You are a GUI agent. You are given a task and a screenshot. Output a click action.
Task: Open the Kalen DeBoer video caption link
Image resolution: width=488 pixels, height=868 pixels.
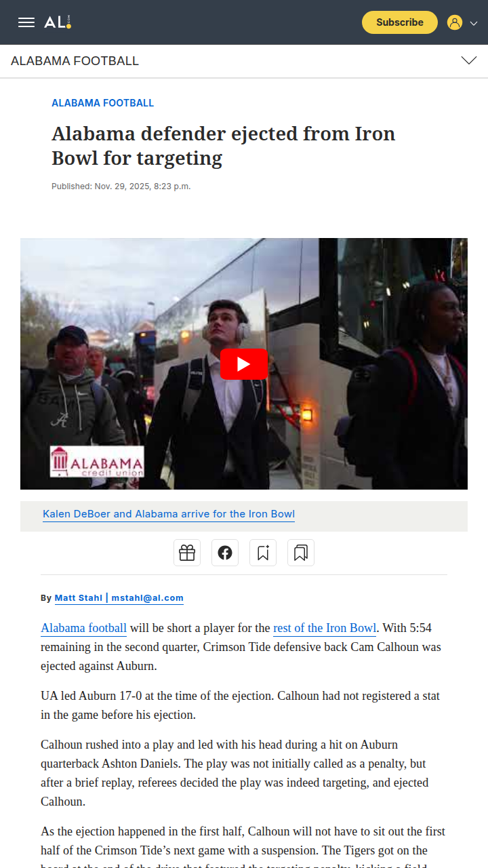(169, 514)
